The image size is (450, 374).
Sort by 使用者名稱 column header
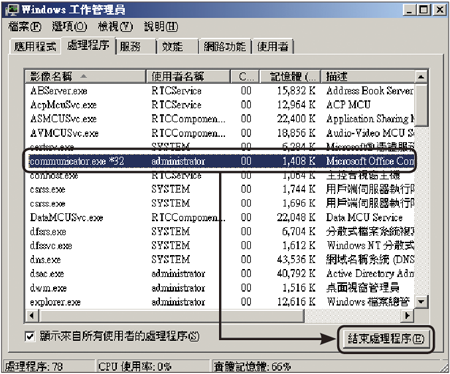[x=188, y=77]
